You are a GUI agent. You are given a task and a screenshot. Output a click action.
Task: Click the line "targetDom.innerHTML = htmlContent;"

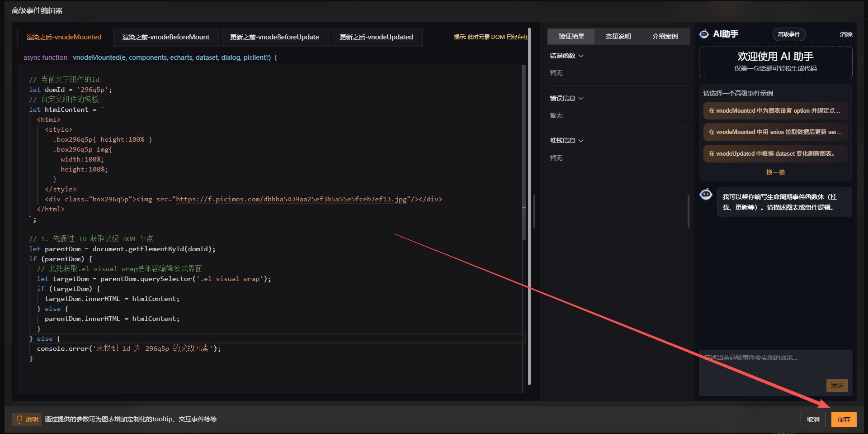coord(112,299)
